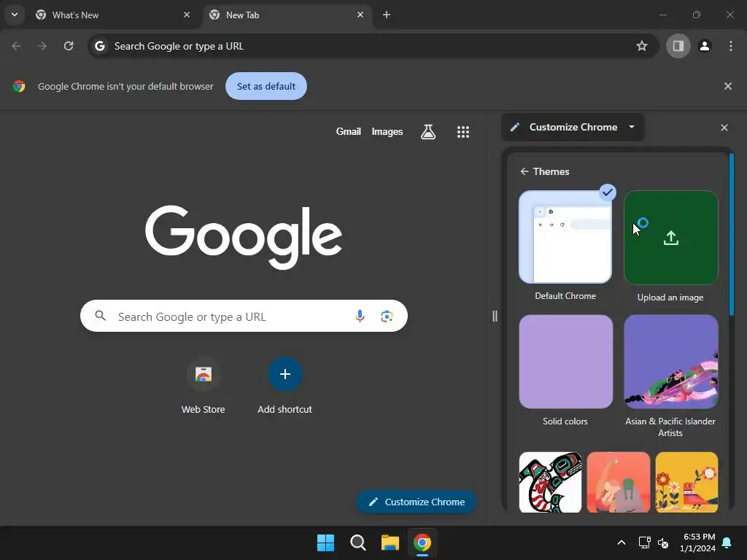Click Customize Chrome button on page
The image size is (747, 560).
[x=417, y=502]
